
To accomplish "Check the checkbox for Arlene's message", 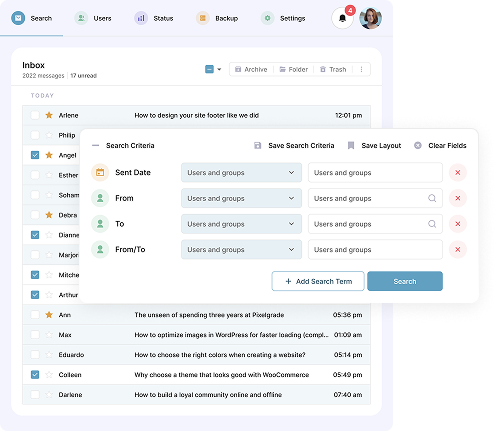I will (35, 115).
